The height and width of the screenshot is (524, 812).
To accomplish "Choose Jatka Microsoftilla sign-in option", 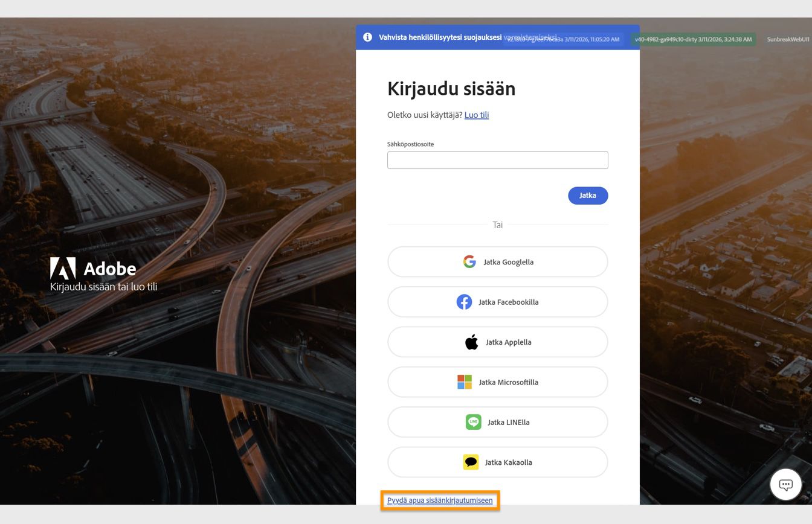I will tap(497, 382).
